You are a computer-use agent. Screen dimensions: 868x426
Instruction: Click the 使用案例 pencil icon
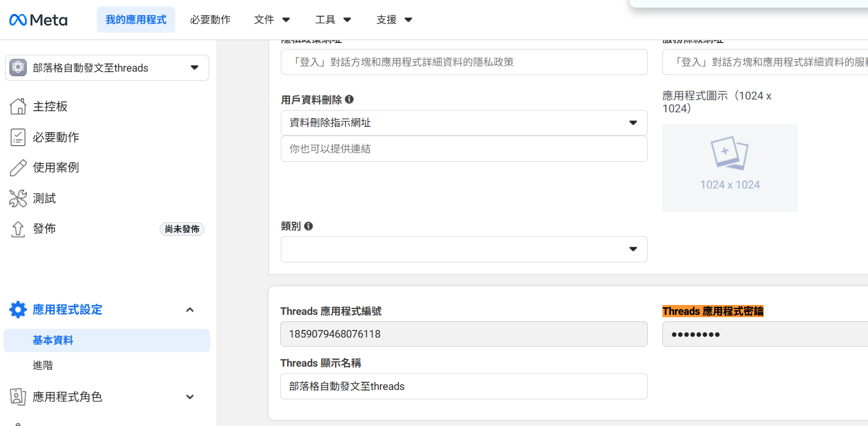click(18, 168)
